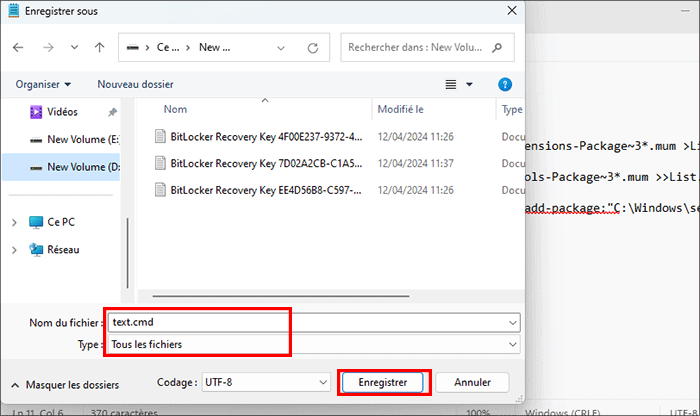This screenshot has width=700, height=416.
Task: Select the Vidéos folder in sidebar
Action: (x=60, y=112)
